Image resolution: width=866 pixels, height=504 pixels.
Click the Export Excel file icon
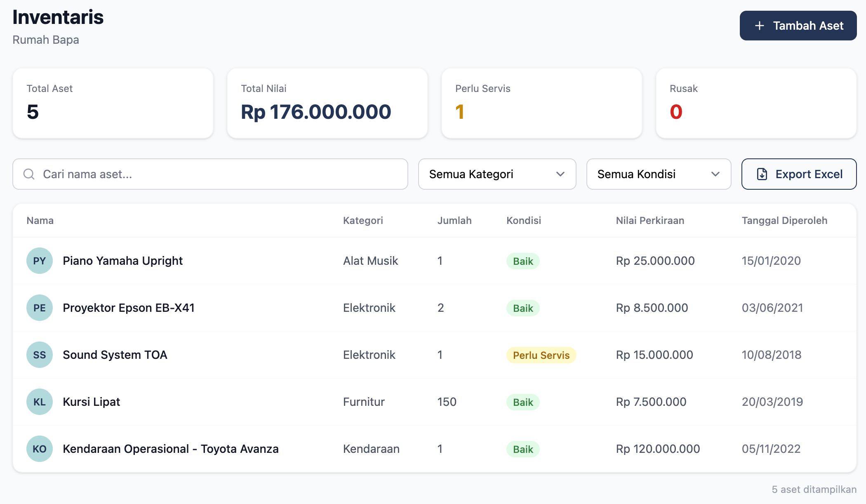coord(762,174)
